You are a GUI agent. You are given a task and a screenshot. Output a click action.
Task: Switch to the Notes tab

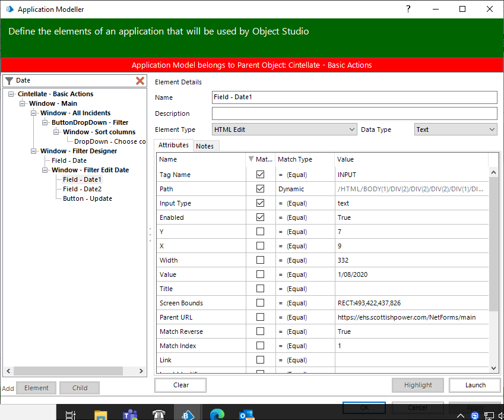tap(205, 146)
